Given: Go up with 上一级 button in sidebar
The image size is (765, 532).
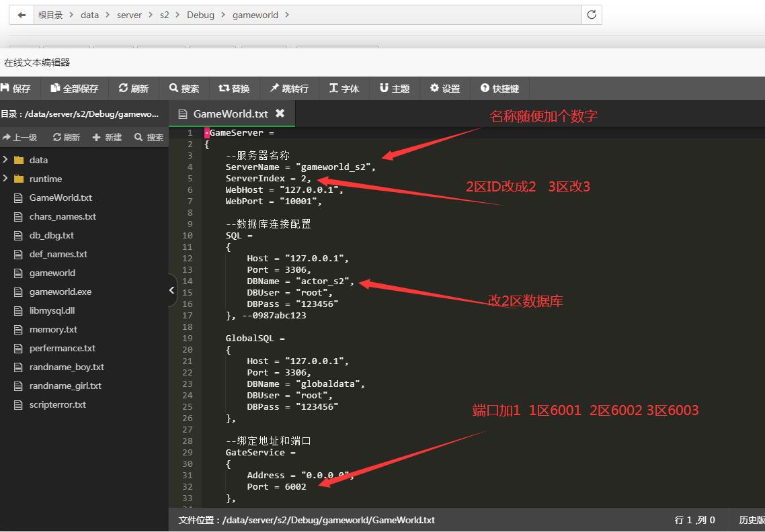Looking at the screenshot, I should coord(20,137).
